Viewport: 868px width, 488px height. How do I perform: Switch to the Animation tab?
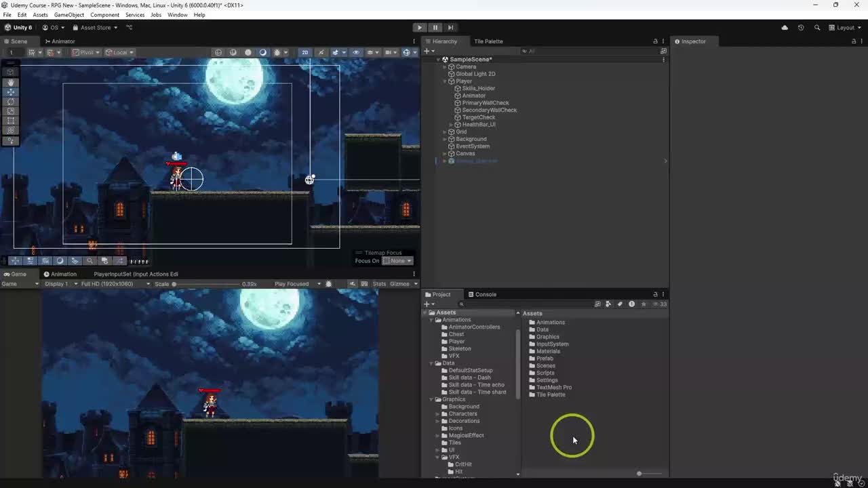pos(60,274)
